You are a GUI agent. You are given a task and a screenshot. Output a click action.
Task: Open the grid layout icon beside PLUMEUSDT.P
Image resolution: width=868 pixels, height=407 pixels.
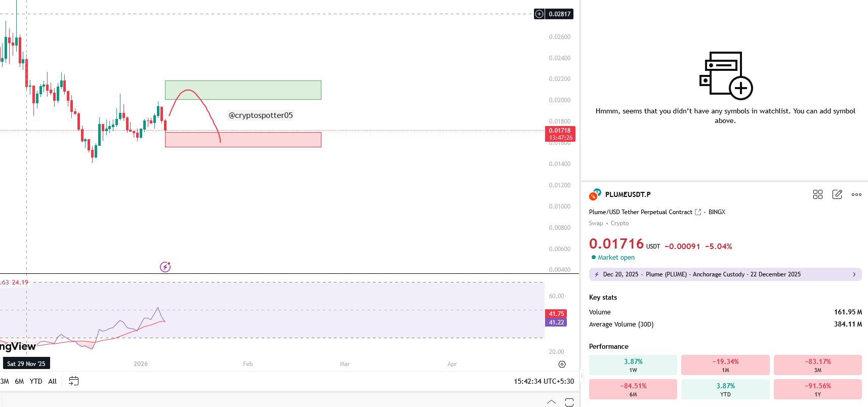[818, 194]
